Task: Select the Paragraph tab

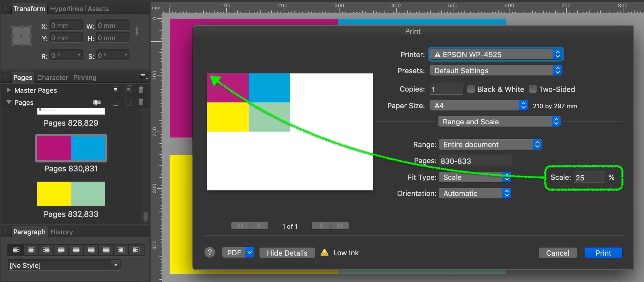Action: (29, 232)
